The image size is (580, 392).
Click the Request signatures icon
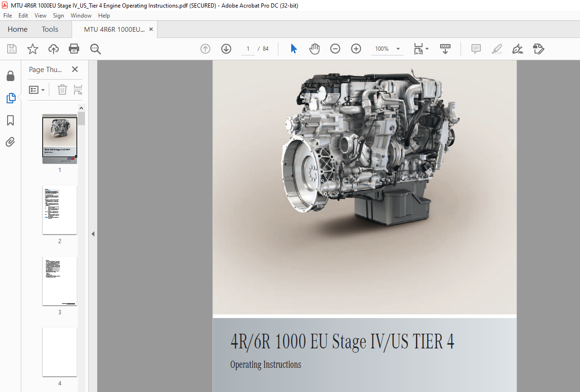[x=538, y=49]
